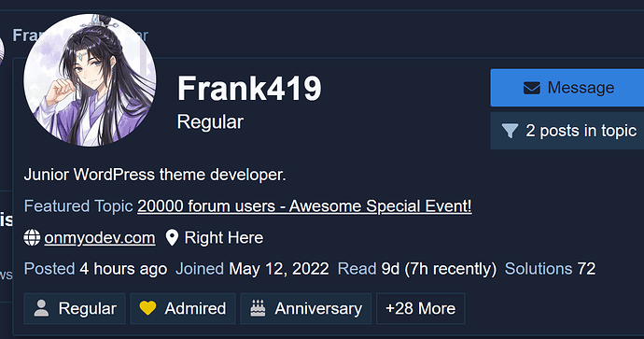Send a Message to Frank419
The image size is (644, 339).
tap(567, 88)
